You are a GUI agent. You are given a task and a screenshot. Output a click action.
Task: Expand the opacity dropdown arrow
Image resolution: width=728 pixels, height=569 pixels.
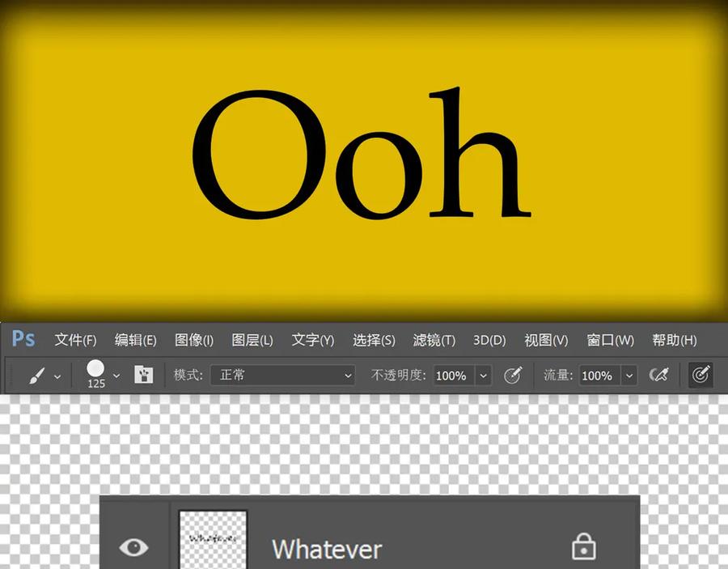pyautogui.click(x=484, y=376)
